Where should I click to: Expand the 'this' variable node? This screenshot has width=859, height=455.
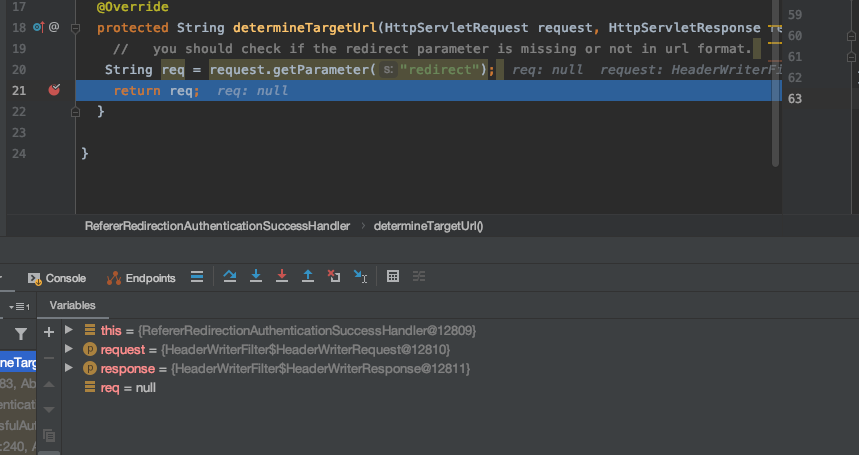(69, 330)
